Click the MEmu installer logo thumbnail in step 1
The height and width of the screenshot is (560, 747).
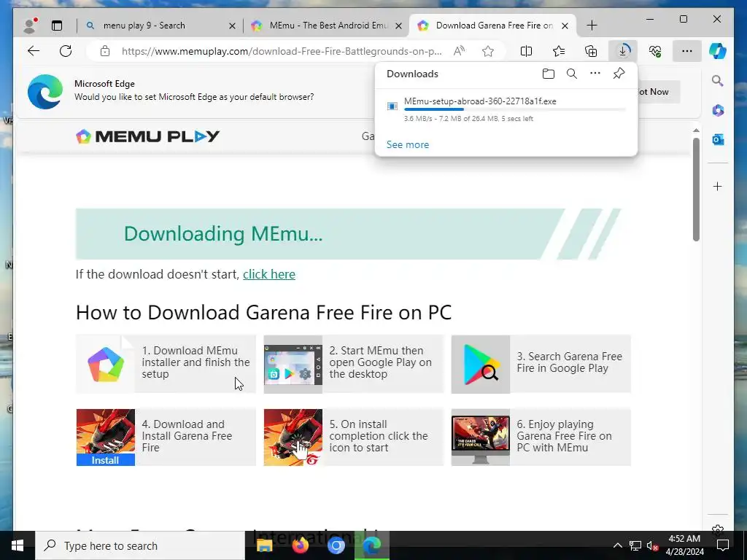(106, 365)
